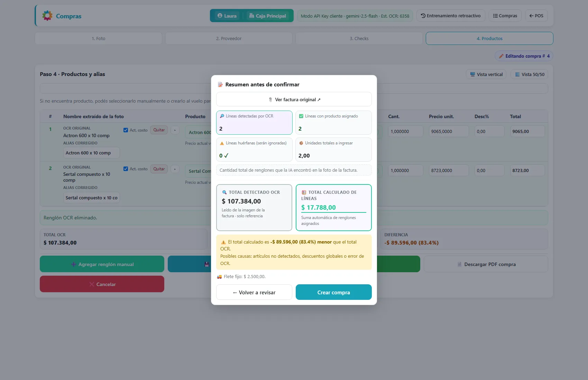The image size is (588, 380).
Task: Open the Compras list button in header
Action: 505,16
